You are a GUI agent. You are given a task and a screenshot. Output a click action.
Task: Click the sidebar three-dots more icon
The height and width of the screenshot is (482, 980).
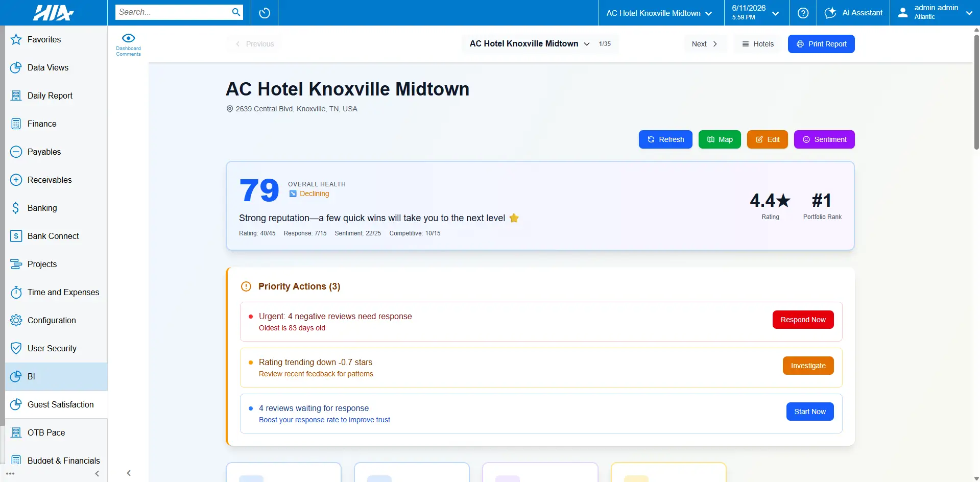tap(10, 473)
